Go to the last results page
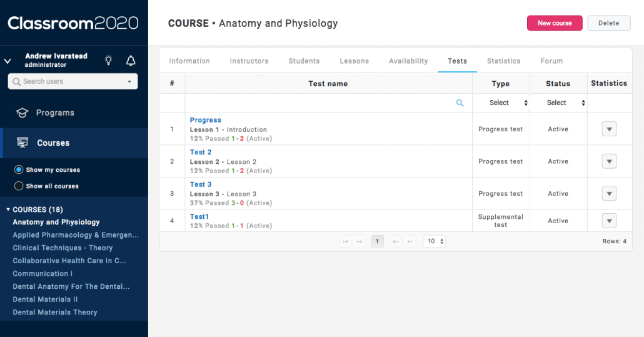644x337 pixels. tap(410, 241)
